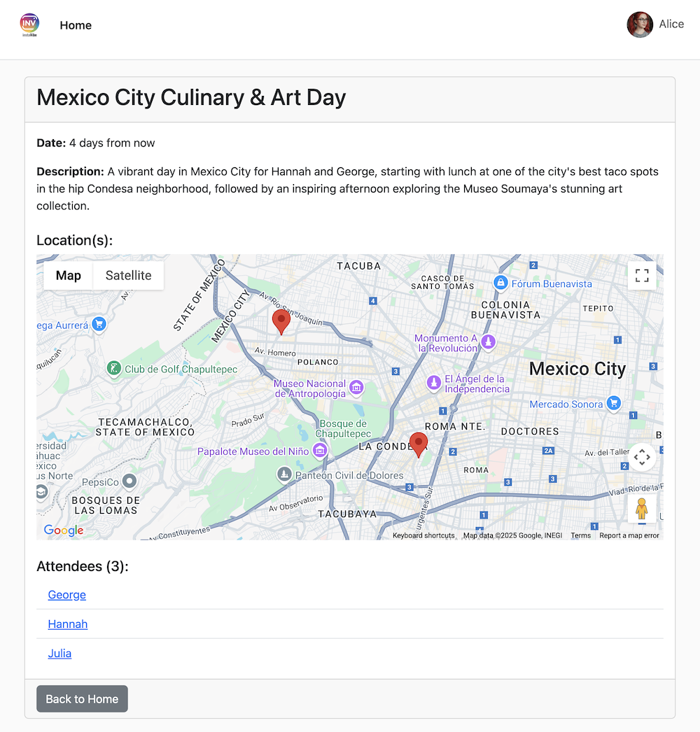
Task: Click the Fórum Buenavista shopping pin
Action: click(500, 283)
